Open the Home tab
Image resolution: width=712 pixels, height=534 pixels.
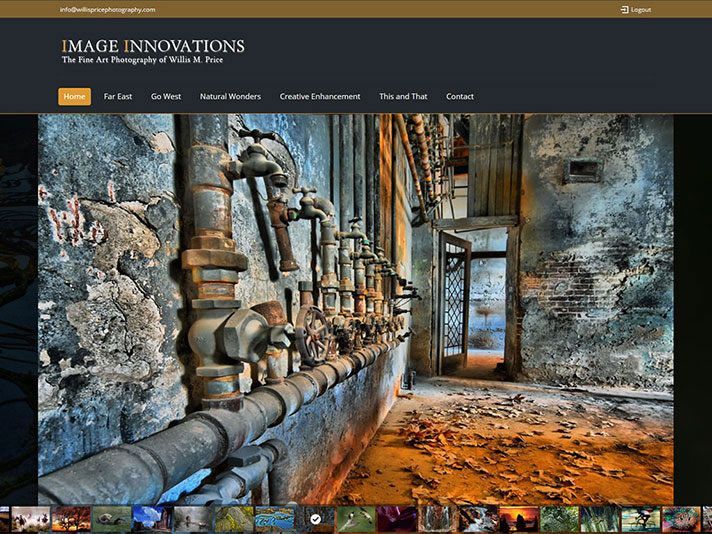(x=74, y=97)
